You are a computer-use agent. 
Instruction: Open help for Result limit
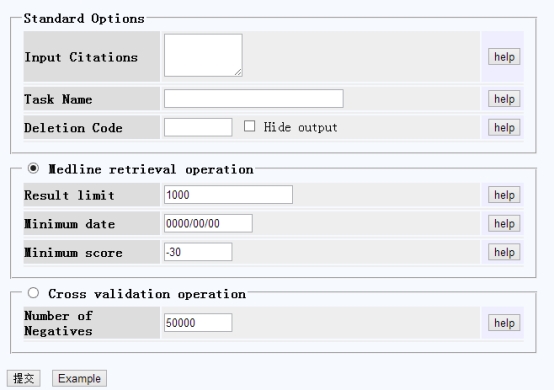pos(504,195)
